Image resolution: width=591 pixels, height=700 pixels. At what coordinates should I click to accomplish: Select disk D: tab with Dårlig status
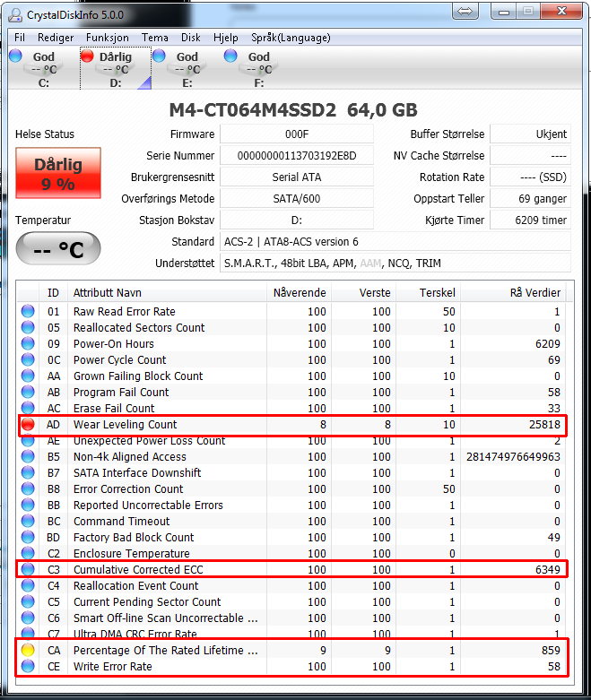[116, 69]
